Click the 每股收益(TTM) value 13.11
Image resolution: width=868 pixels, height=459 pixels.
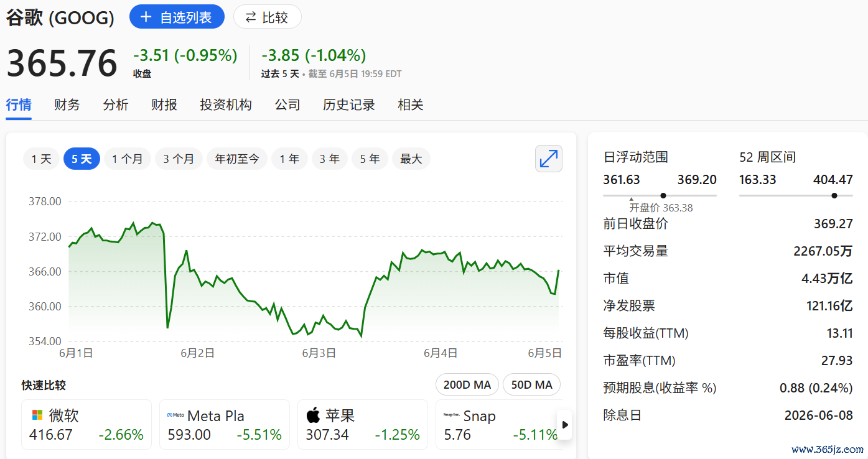pyautogui.click(x=840, y=333)
